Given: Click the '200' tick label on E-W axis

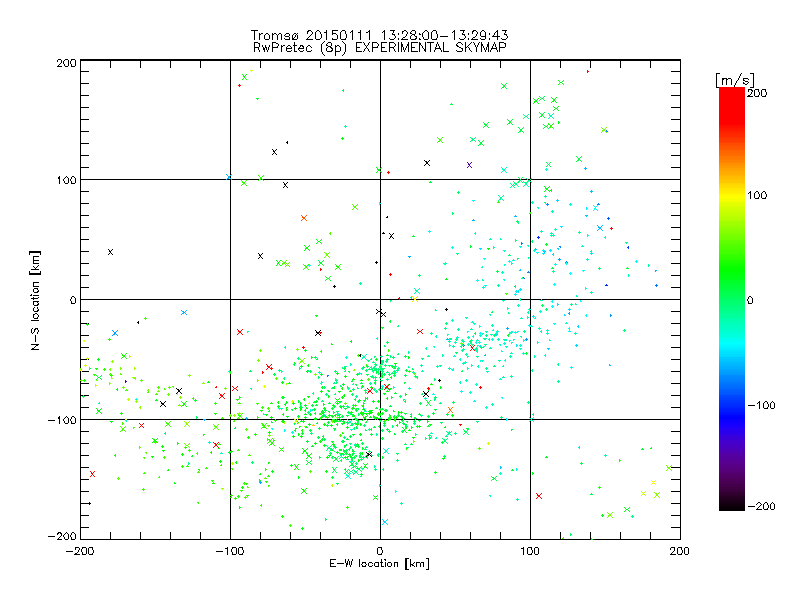Looking at the screenshot, I should [x=680, y=551].
